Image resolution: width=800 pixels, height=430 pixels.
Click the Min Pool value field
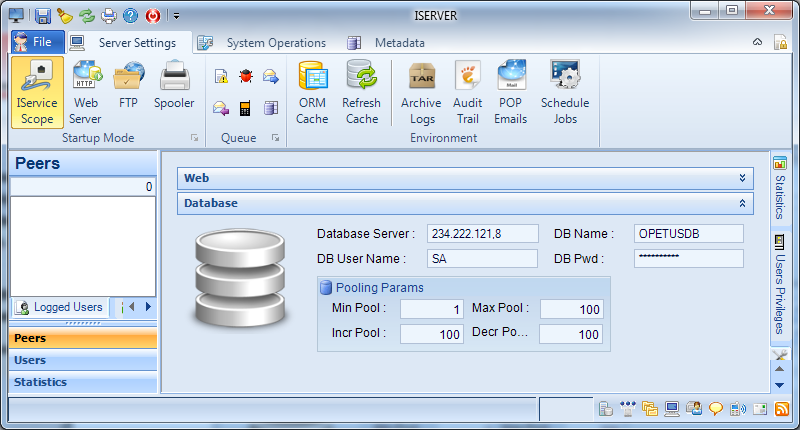point(432,309)
